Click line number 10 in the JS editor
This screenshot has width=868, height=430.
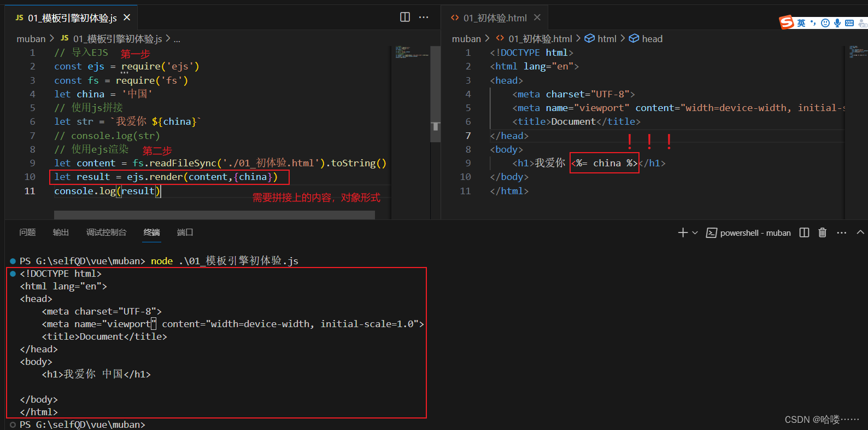click(x=30, y=177)
